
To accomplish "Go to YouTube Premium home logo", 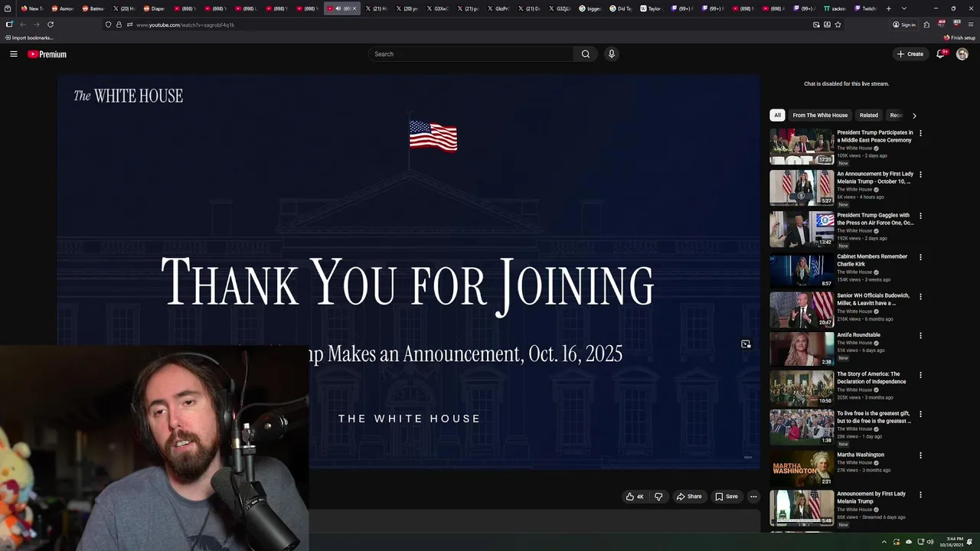I will (x=47, y=54).
